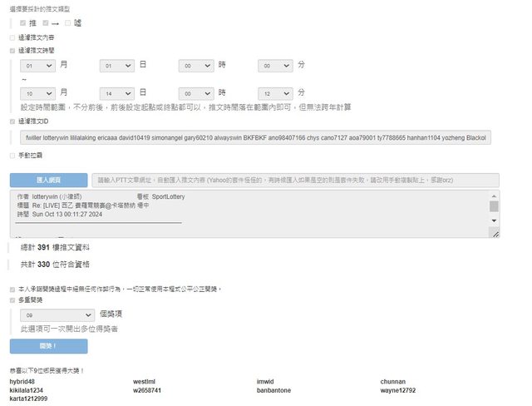This screenshot has height=406, width=532.
Task: Toggle the 推 comment type checkbox
Action: tap(24, 22)
